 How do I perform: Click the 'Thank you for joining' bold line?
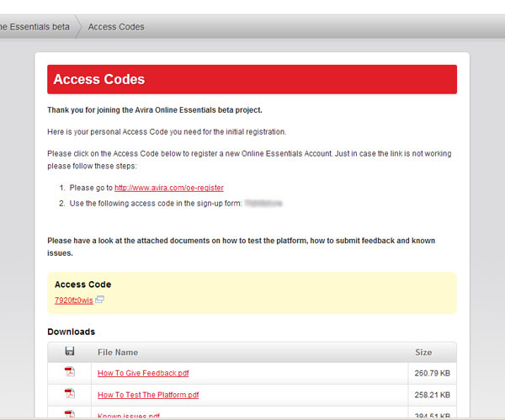coord(155,110)
